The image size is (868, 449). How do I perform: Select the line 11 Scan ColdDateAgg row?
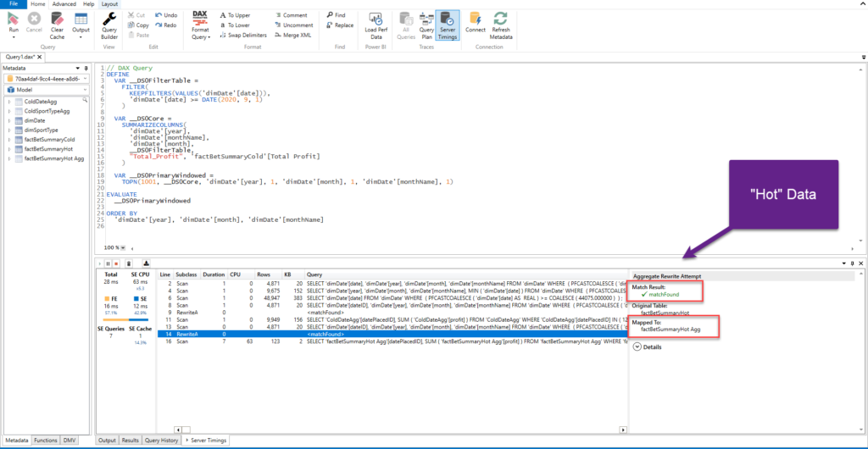[x=392, y=319]
